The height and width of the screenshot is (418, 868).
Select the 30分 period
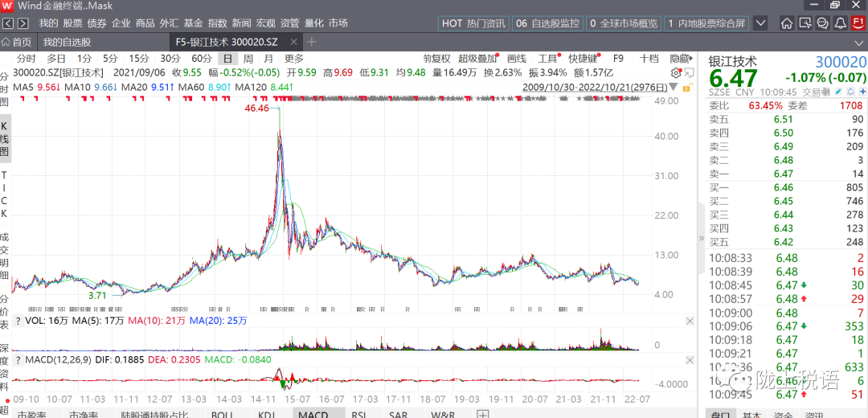coord(170,59)
